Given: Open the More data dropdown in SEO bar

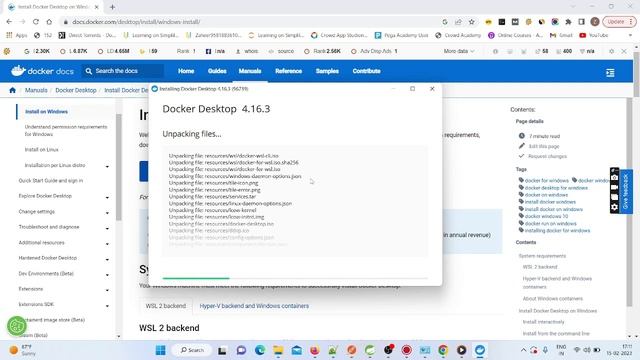Looking at the screenshot, I should coord(459,51).
